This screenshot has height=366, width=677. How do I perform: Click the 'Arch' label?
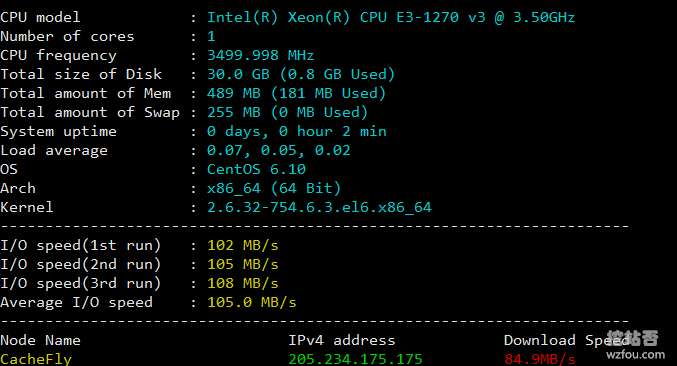point(18,188)
